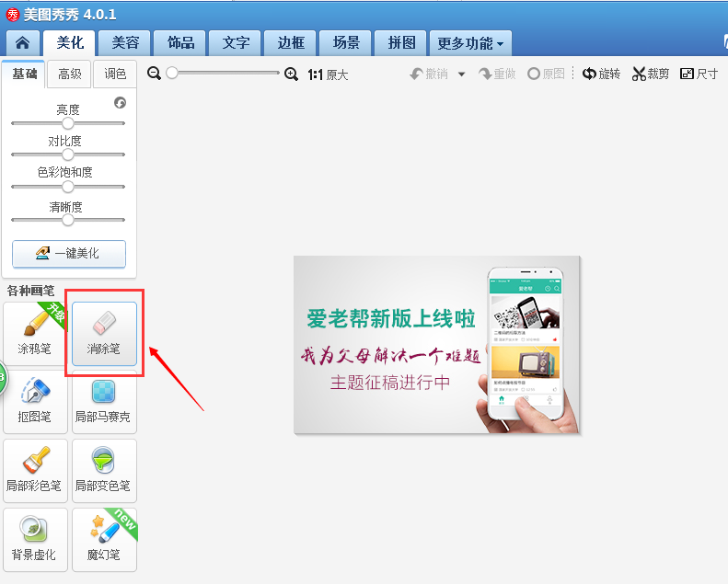Select the 局部马赛克 mosaic tool

point(103,400)
